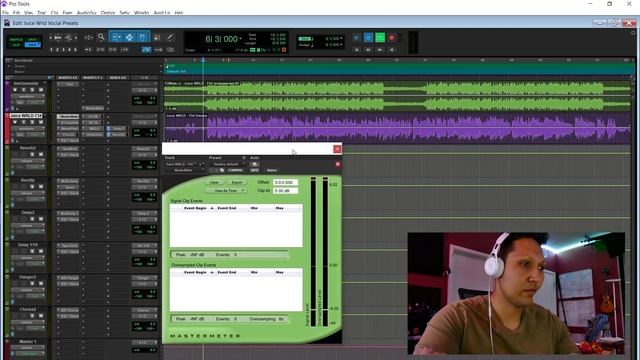Click the Rewind transport button
The width and height of the screenshot is (640, 360).
click(368, 50)
